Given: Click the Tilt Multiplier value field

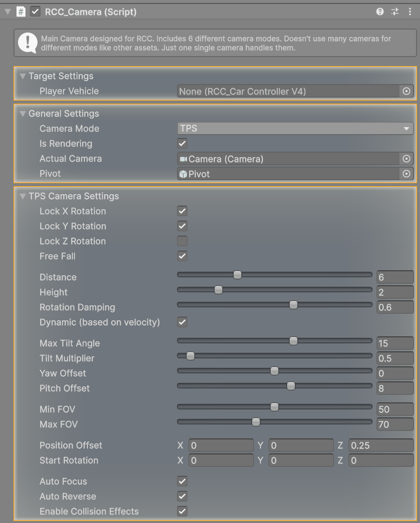Looking at the screenshot, I should (x=395, y=358).
